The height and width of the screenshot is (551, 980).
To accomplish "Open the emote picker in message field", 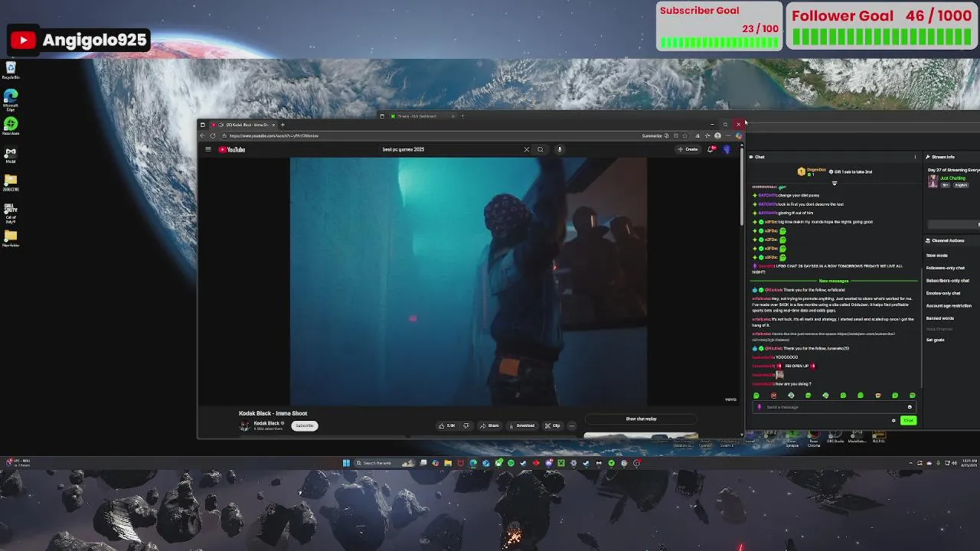I will pos(910,407).
